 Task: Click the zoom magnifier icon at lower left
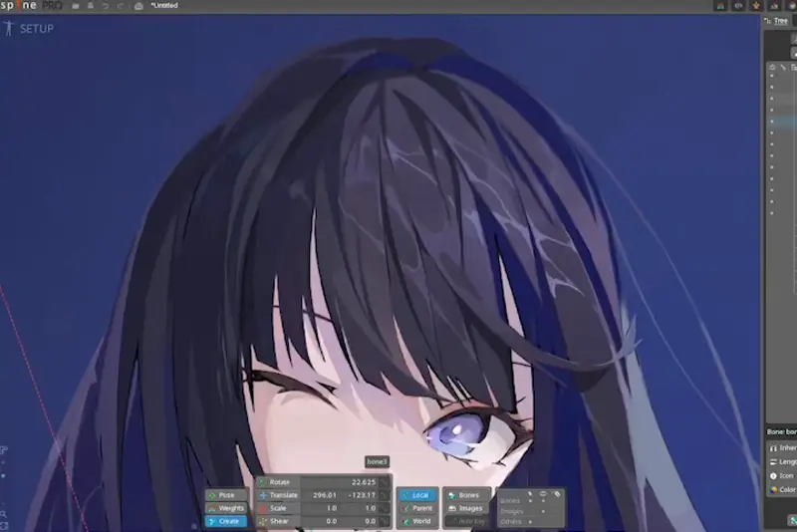(x=4, y=514)
